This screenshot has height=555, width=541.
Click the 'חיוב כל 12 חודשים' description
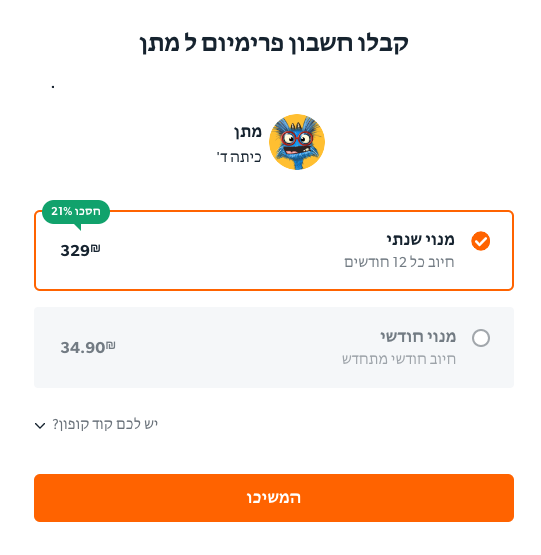point(399,262)
